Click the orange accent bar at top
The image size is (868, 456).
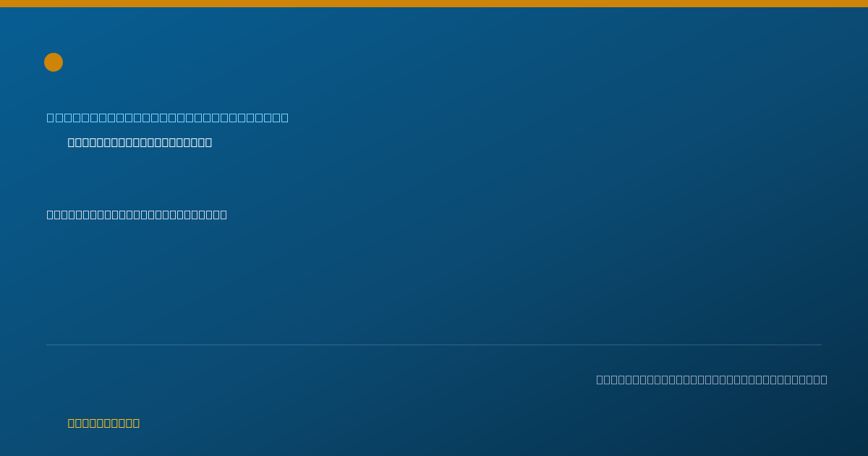[x=434, y=4]
